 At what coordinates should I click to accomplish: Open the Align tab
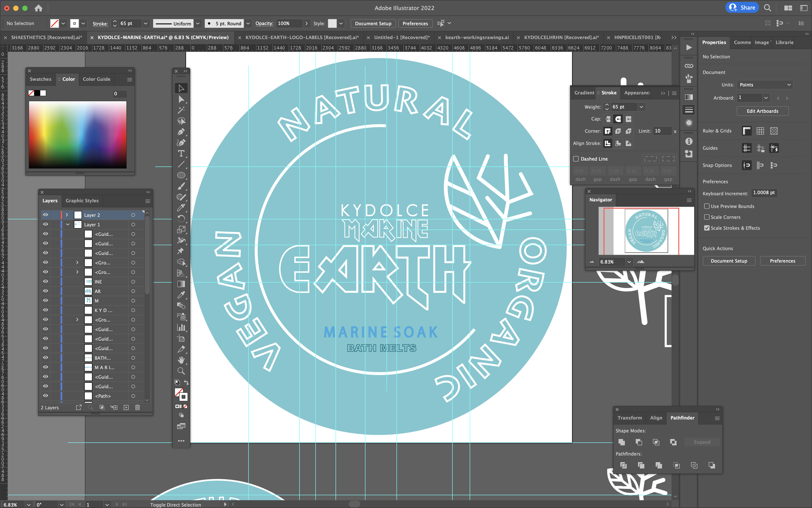point(656,418)
